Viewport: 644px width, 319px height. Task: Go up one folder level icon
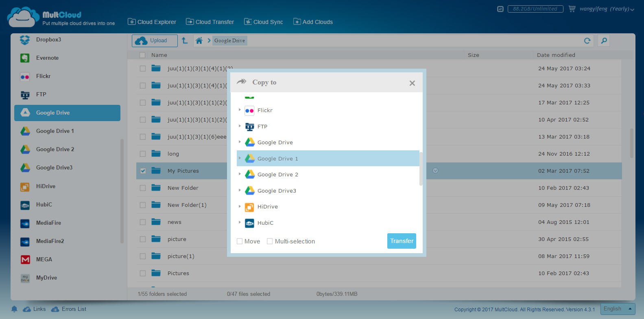pos(185,41)
